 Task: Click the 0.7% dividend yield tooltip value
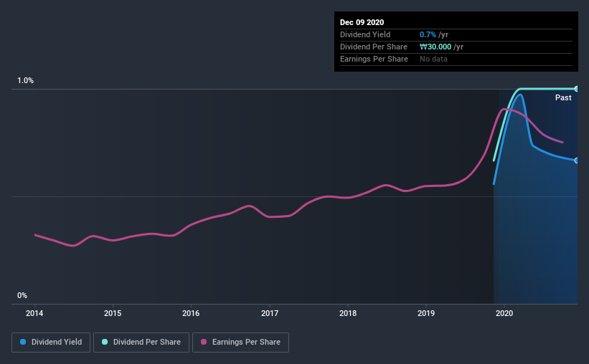pos(428,34)
